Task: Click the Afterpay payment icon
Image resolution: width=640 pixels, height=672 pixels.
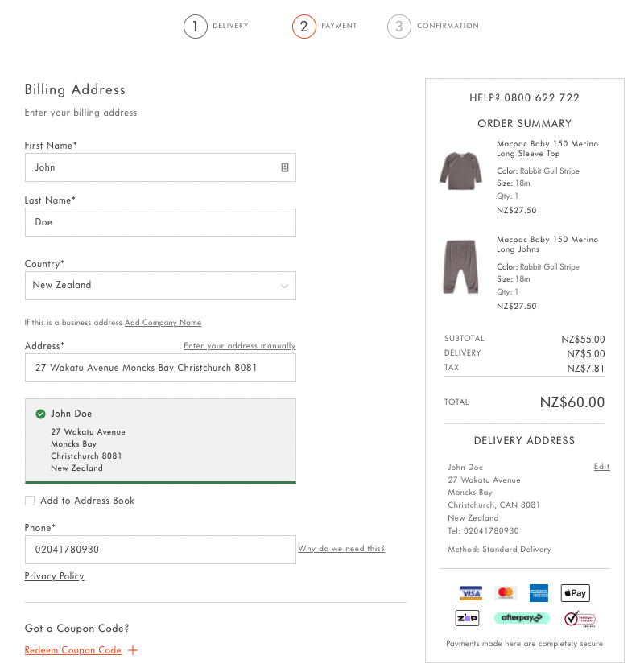Action: point(522,618)
